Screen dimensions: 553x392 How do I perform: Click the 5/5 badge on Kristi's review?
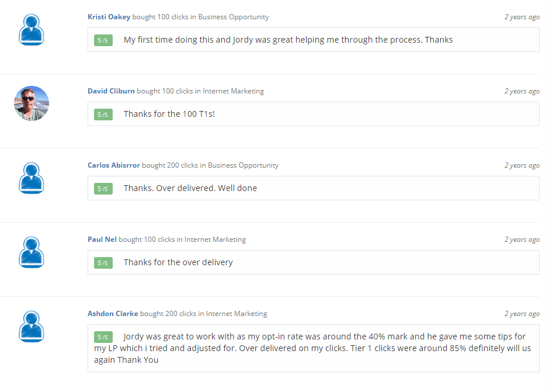[103, 40]
